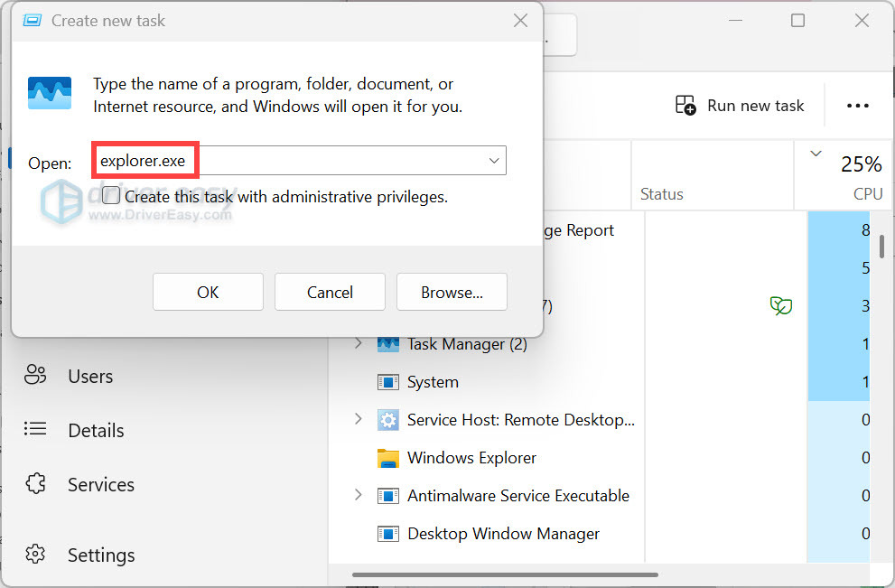Open the Users page in sidebar
This screenshot has width=895, height=588.
pyautogui.click(x=90, y=377)
